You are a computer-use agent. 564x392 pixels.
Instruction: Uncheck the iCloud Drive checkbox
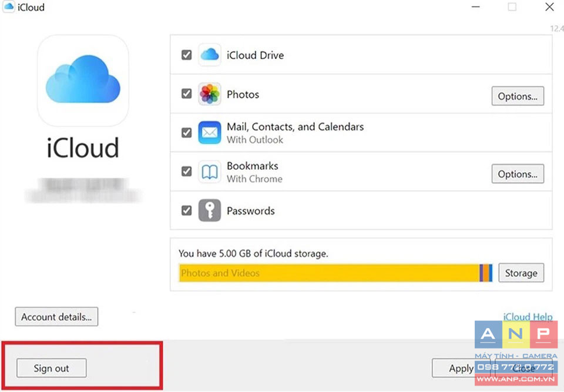(186, 55)
